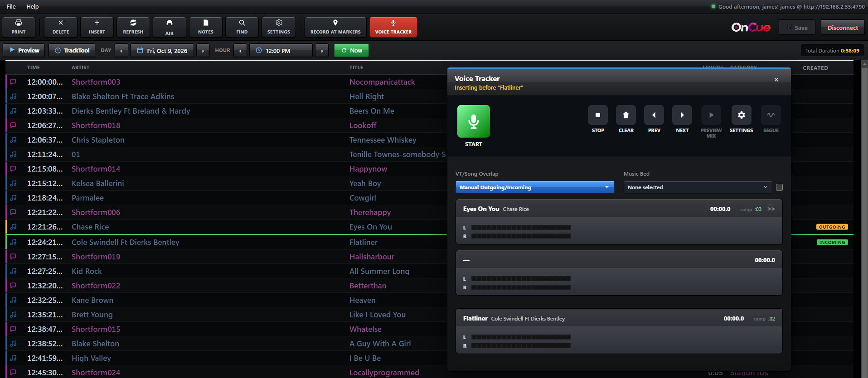
Task: Click the TITLE column header
Action: tap(356, 67)
